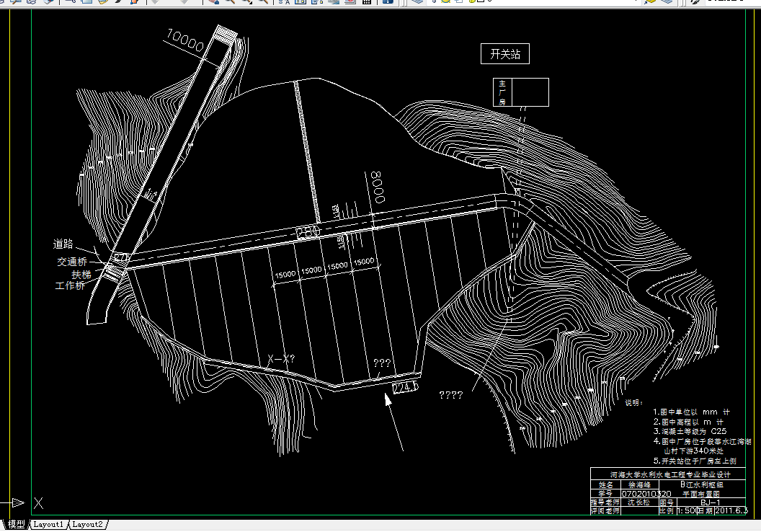Select the 交通桥 annotation
The height and width of the screenshot is (532, 761).
(x=72, y=262)
